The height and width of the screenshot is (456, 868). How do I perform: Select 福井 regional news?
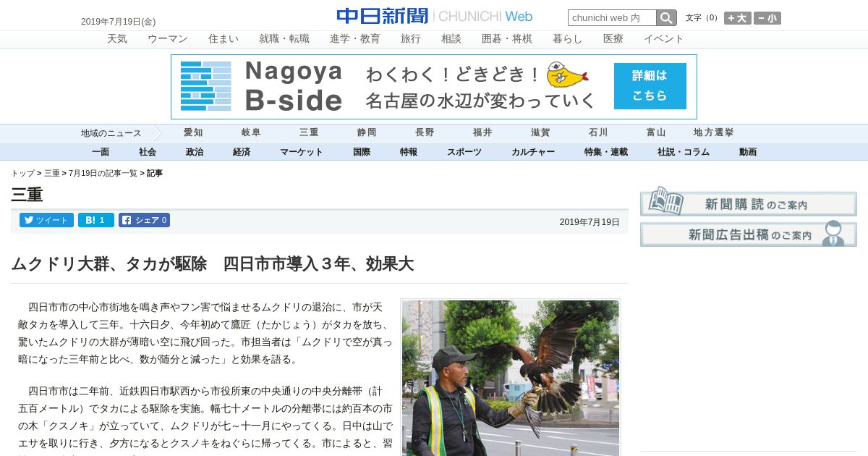tap(482, 132)
